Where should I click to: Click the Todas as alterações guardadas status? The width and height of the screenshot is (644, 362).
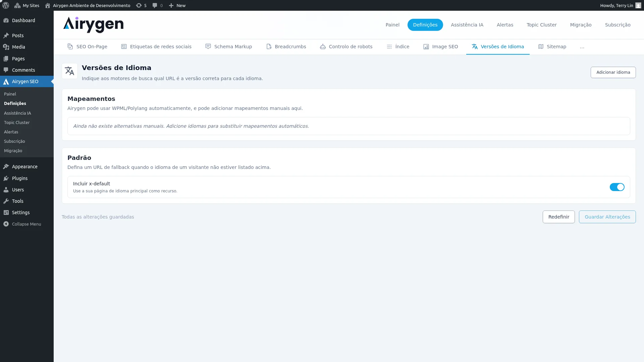98,217
